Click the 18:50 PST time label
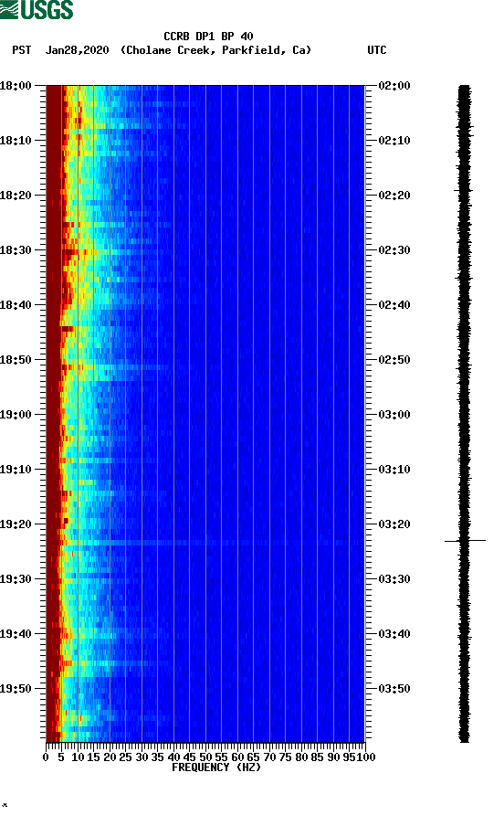This screenshot has height=815, width=504. click(16, 360)
